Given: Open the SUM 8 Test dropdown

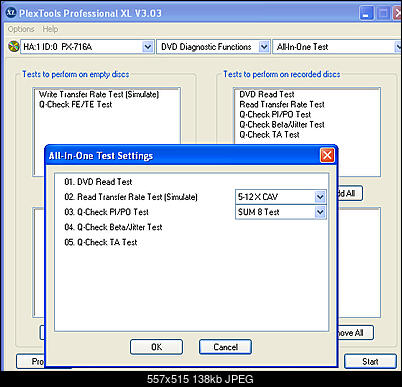Looking at the screenshot, I should [320, 212].
